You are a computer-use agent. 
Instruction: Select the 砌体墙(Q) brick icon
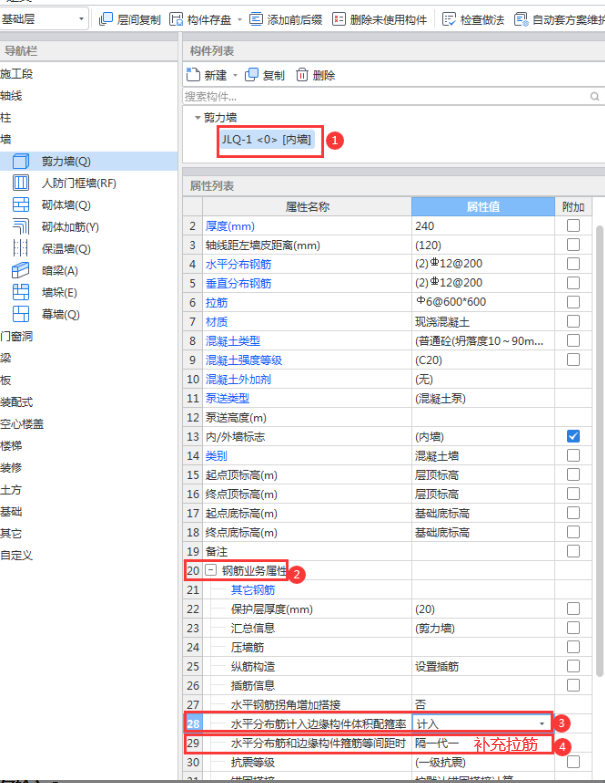pos(20,205)
